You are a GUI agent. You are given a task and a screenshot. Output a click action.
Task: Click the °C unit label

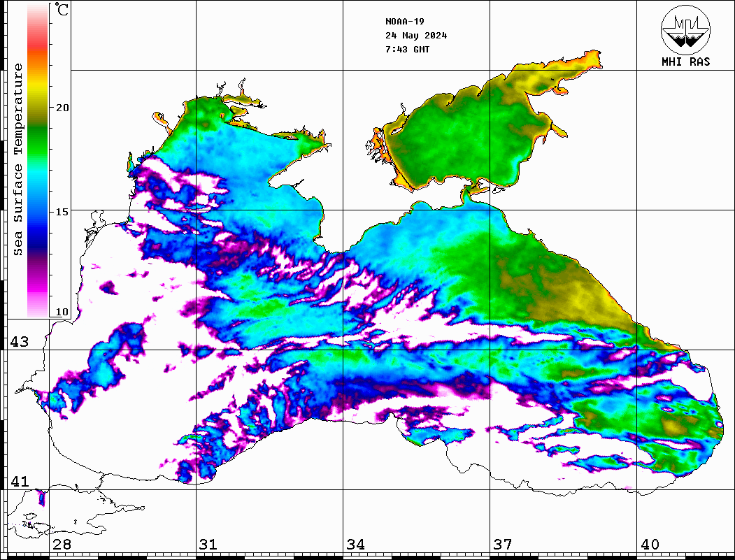tap(62, 10)
